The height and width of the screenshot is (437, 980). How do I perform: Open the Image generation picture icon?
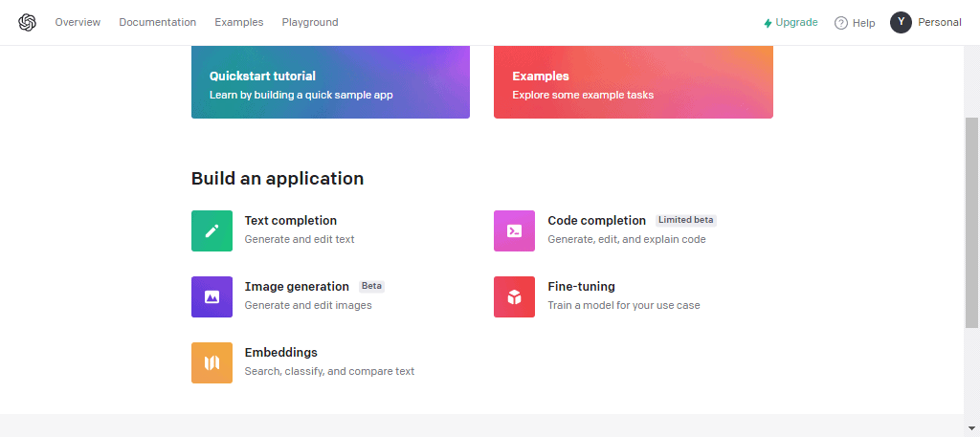click(212, 297)
